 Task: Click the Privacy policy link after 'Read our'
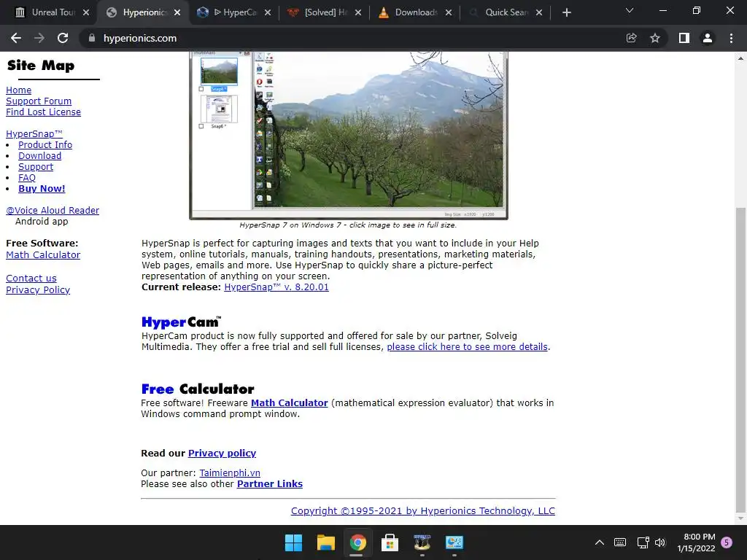[222, 454]
